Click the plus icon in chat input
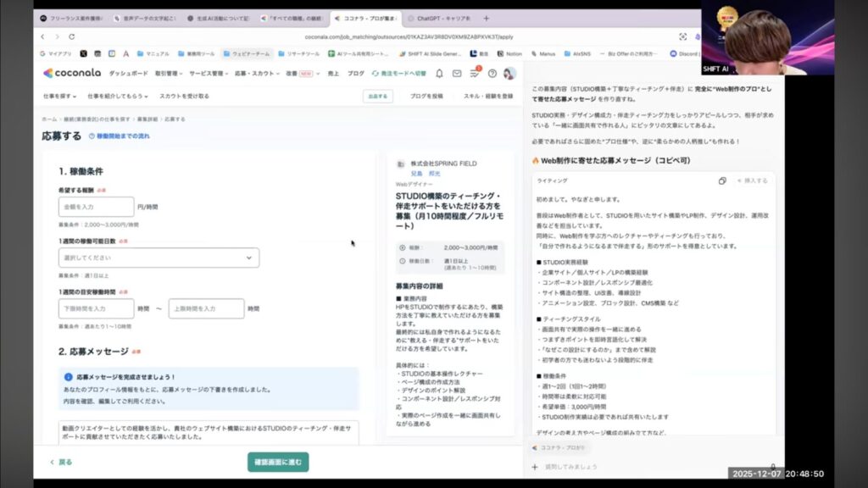Image resolution: width=868 pixels, height=488 pixels. (534, 466)
